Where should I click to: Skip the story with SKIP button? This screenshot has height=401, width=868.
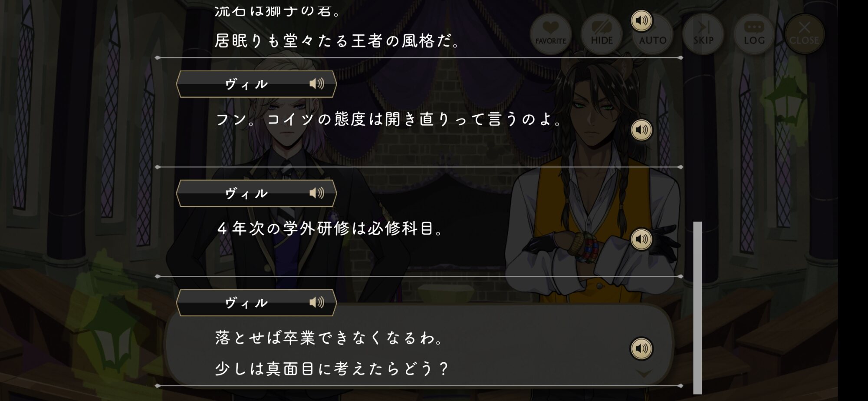[x=703, y=34]
